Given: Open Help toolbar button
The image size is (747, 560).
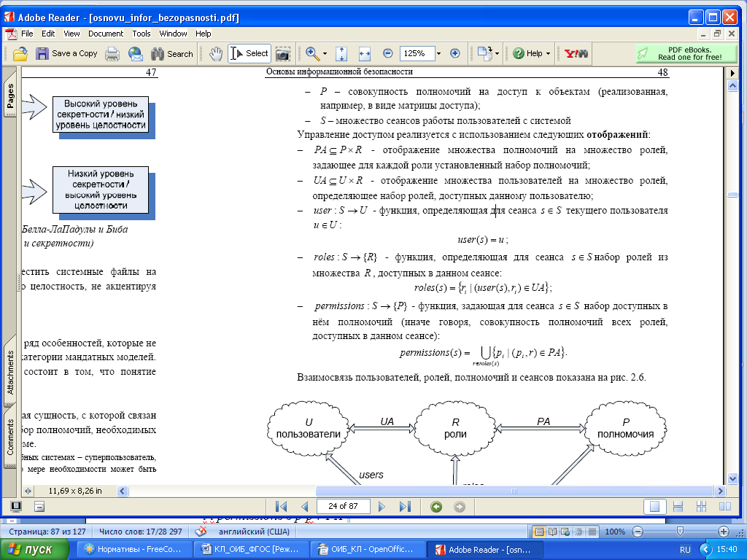Looking at the screenshot, I should [x=528, y=53].
